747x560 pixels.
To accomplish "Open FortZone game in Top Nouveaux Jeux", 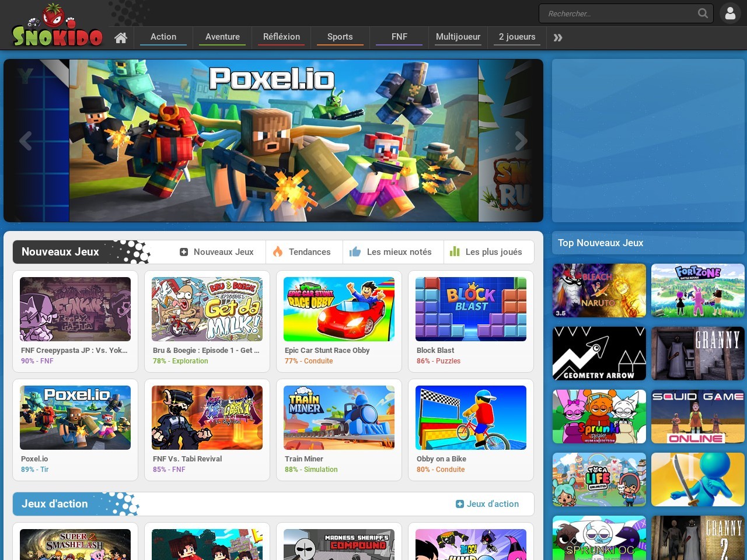I will 698,290.
